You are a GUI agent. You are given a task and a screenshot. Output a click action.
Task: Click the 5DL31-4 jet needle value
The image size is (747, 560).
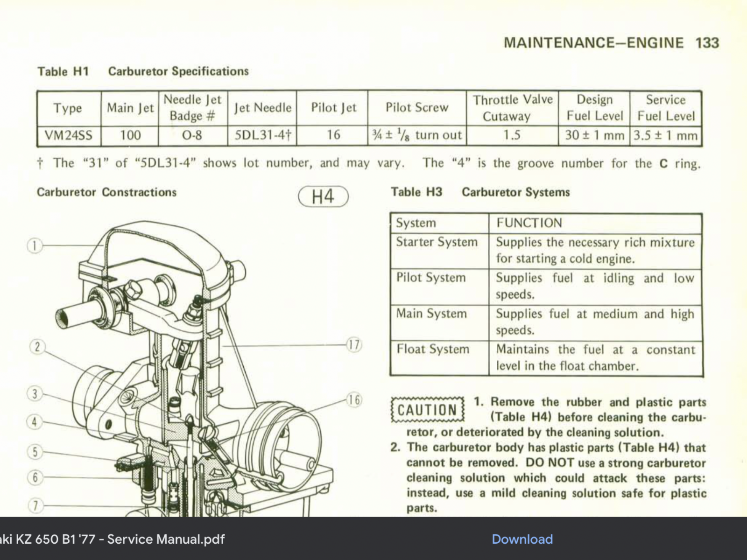click(262, 135)
